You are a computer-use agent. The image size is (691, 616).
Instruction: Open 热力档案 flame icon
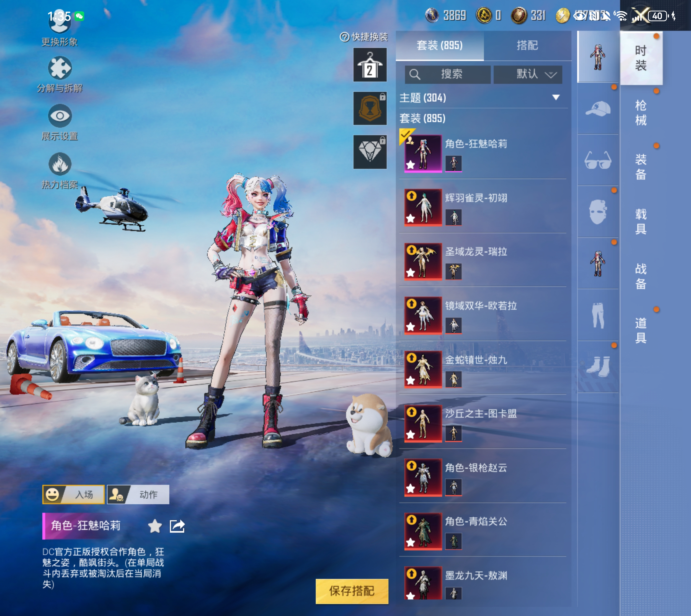coord(60,164)
